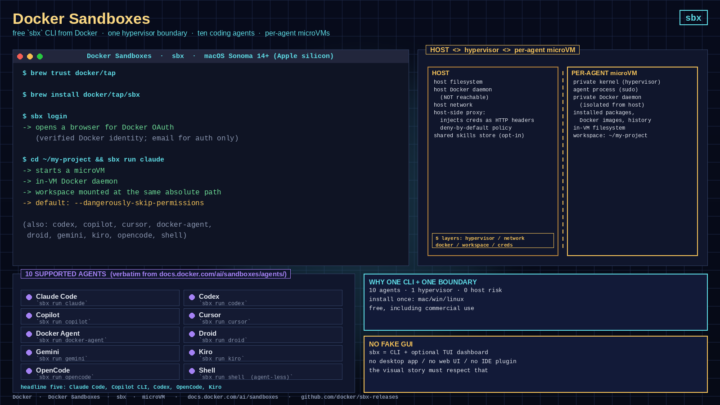Click the sbx badge at top right
The height and width of the screenshot is (405, 720).
693,18
